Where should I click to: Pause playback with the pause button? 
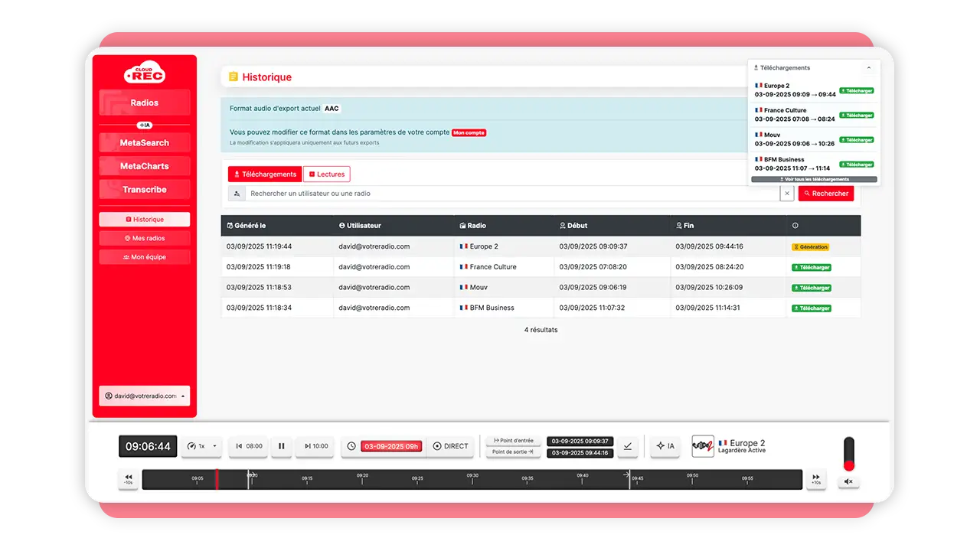281,446
